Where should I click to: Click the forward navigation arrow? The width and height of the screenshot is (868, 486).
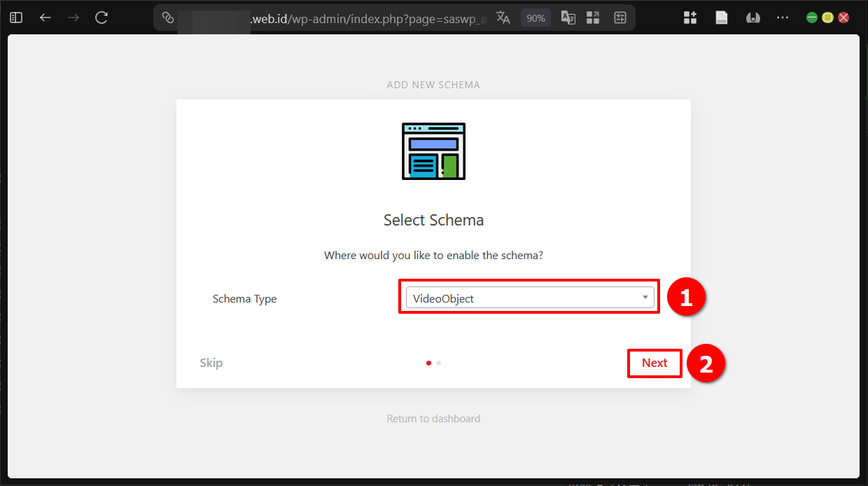coord(73,18)
